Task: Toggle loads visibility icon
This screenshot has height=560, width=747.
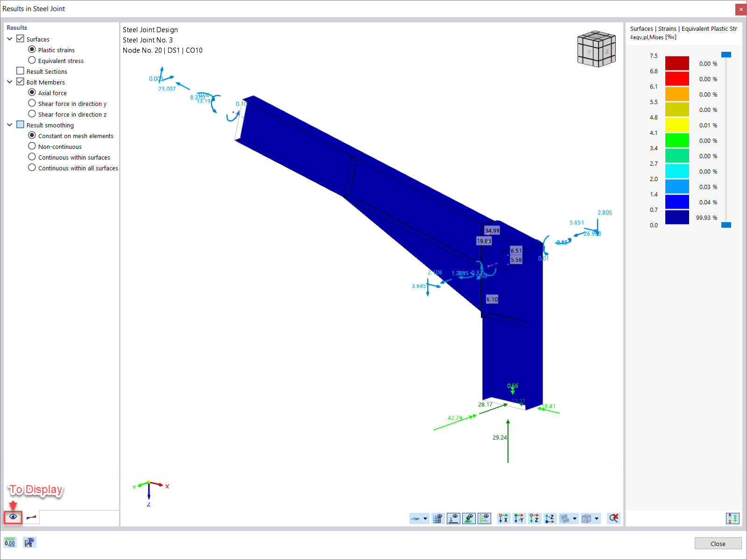Action: point(453,518)
